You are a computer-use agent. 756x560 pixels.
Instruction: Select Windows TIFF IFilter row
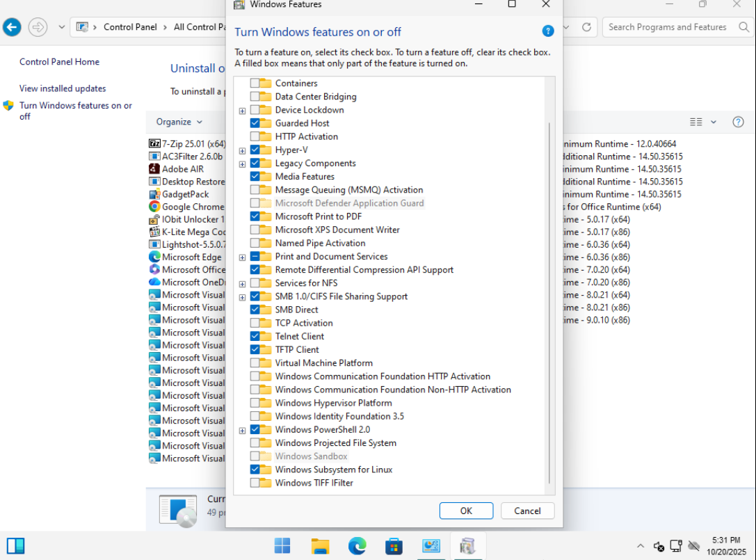tap(314, 483)
